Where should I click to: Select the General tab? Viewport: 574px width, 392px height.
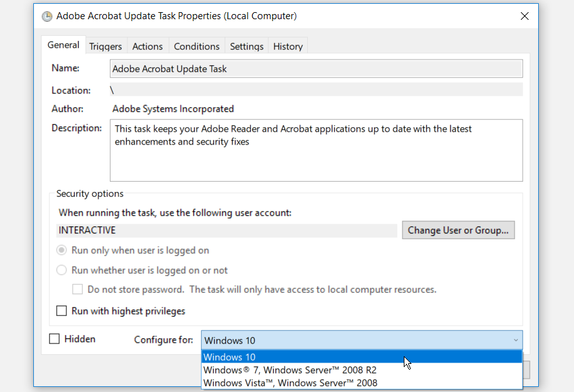pyautogui.click(x=63, y=45)
